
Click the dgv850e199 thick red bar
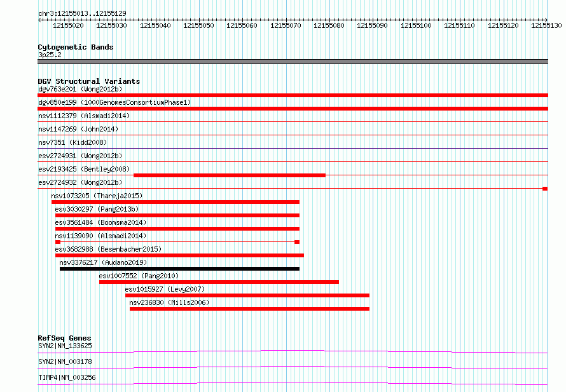click(x=293, y=109)
